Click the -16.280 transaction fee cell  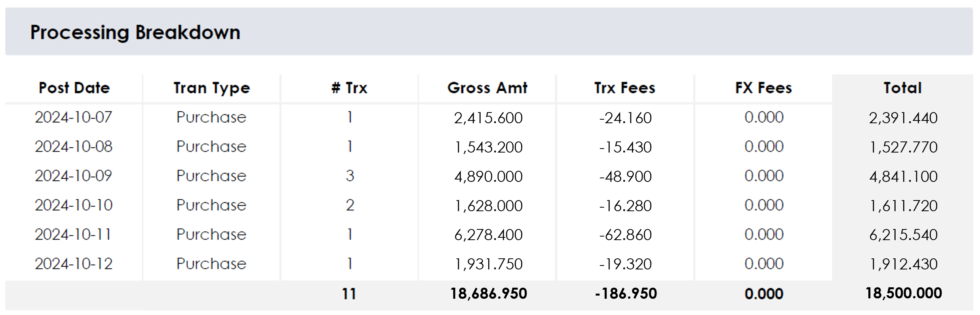pos(625,206)
